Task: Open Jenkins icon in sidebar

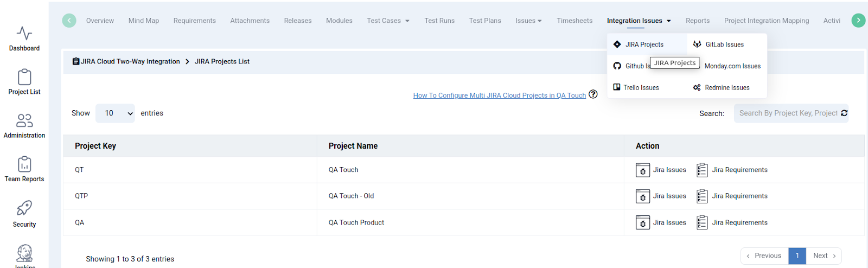Action: (x=24, y=253)
